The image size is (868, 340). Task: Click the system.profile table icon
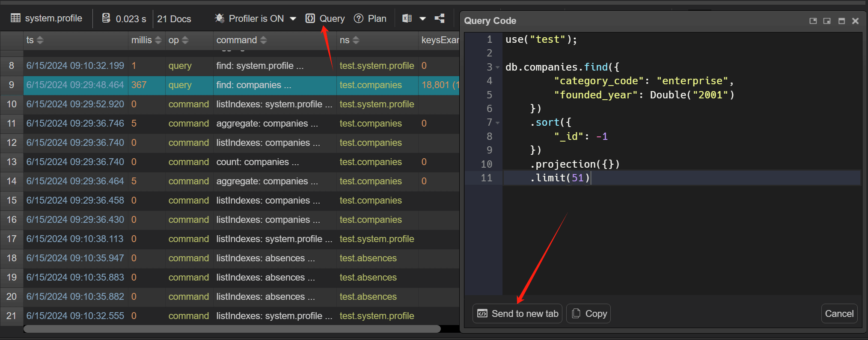pos(15,18)
